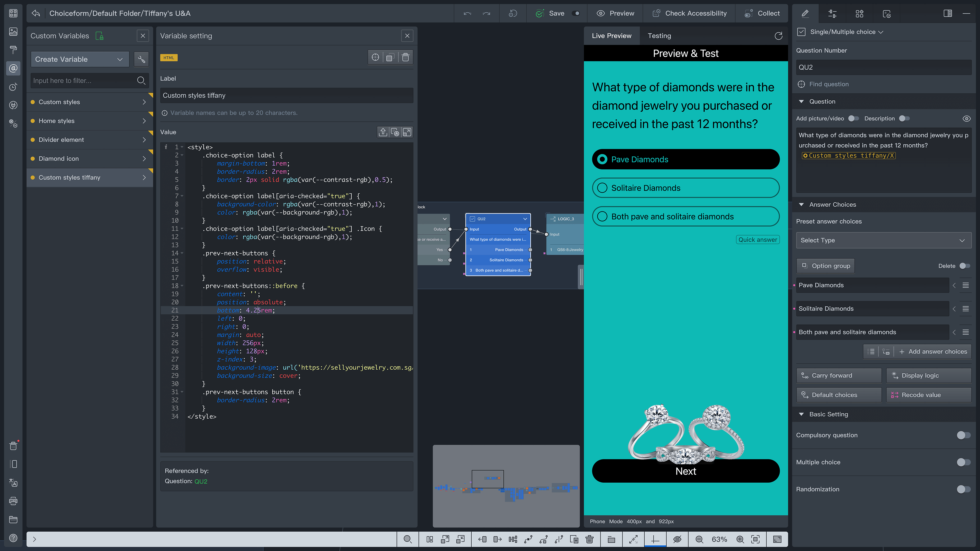Click the QU2 referenced question link

(201, 481)
